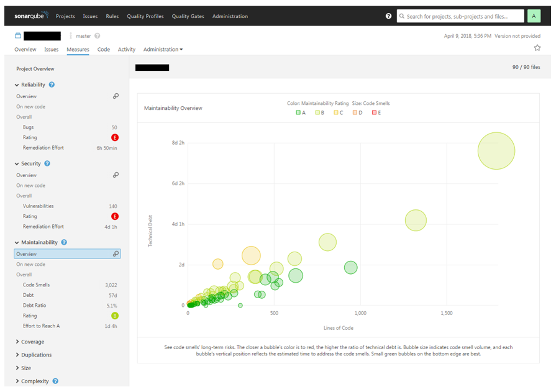Click the Complexity help icon

pyautogui.click(x=55, y=381)
